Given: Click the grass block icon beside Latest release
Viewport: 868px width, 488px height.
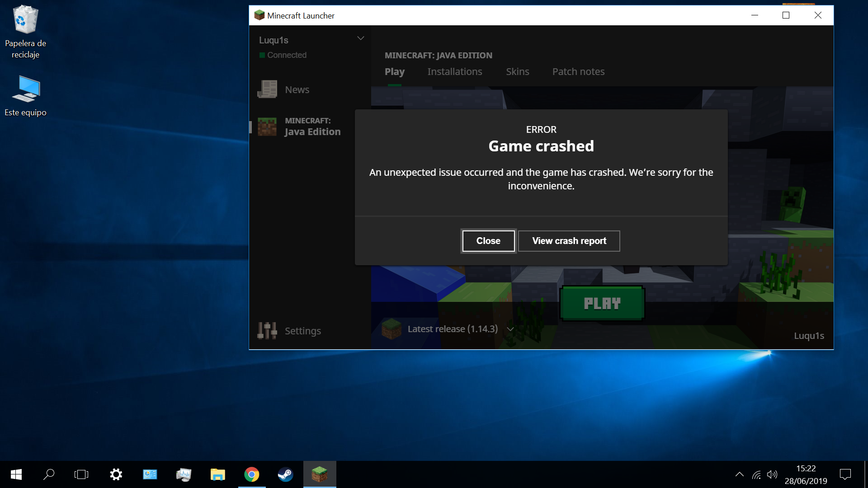Looking at the screenshot, I should click(x=392, y=329).
